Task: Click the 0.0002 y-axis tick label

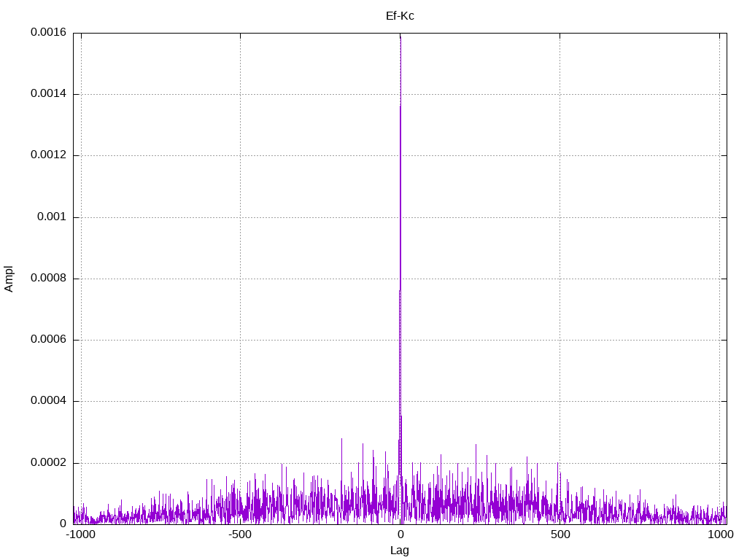Action: (49, 462)
